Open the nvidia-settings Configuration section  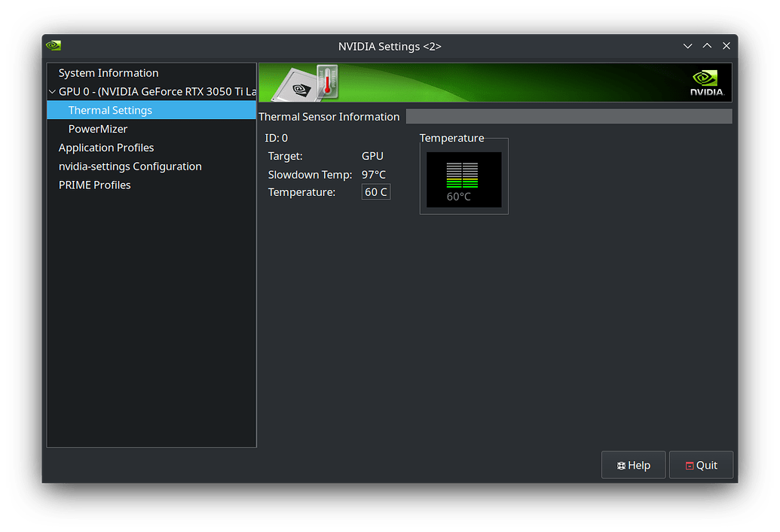pyautogui.click(x=130, y=166)
